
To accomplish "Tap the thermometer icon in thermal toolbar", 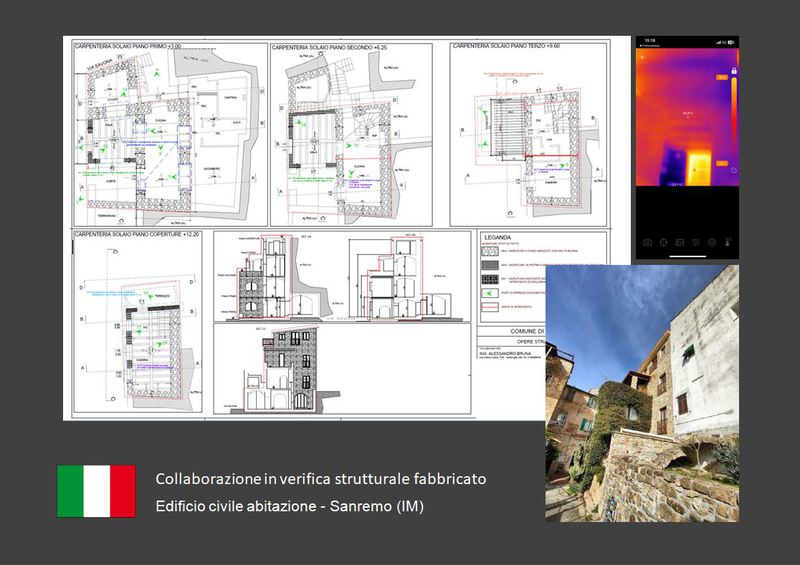I will 729,242.
